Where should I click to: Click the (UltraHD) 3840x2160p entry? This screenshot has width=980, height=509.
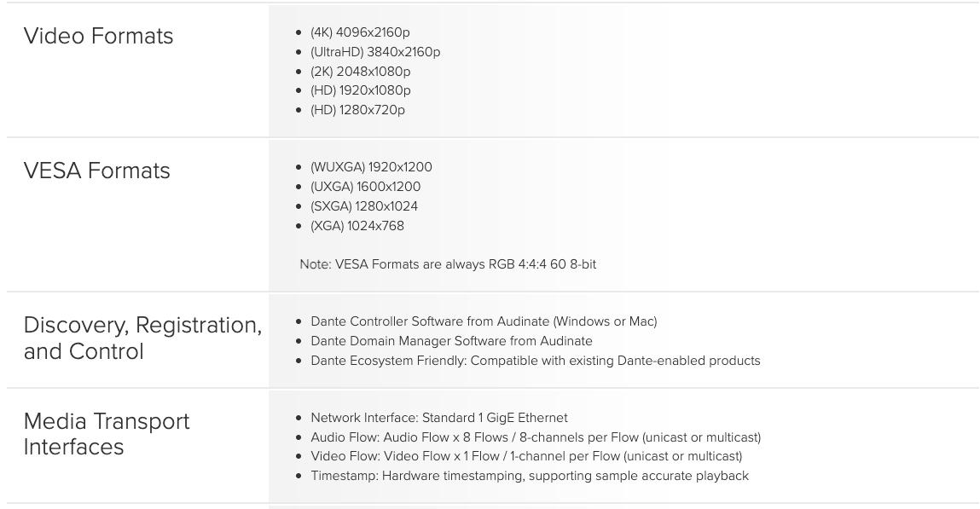[375, 52]
